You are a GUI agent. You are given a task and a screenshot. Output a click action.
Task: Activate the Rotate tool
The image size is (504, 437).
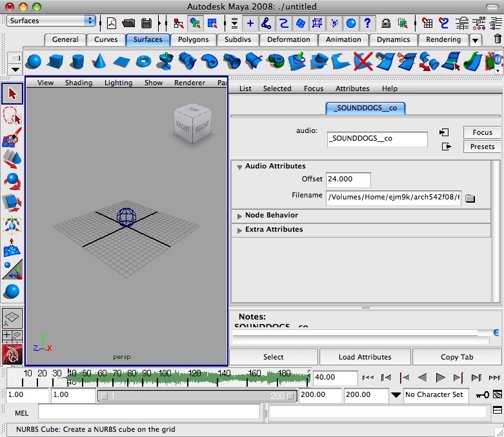pos(12,181)
